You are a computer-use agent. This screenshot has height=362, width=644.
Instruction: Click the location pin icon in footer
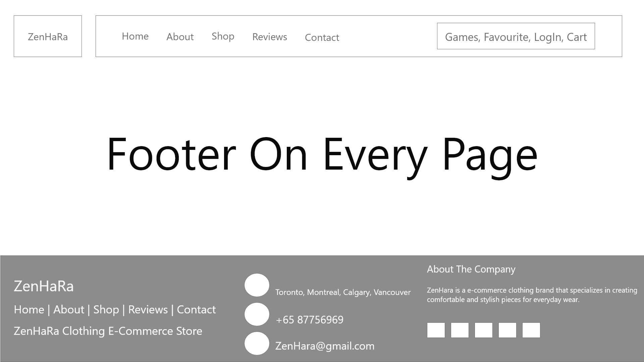tap(257, 285)
